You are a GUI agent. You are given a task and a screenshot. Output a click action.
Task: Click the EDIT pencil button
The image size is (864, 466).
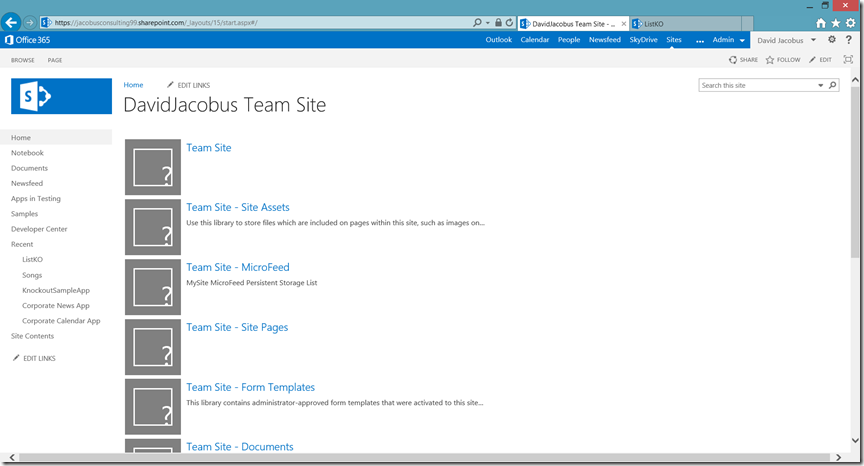[820, 59]
